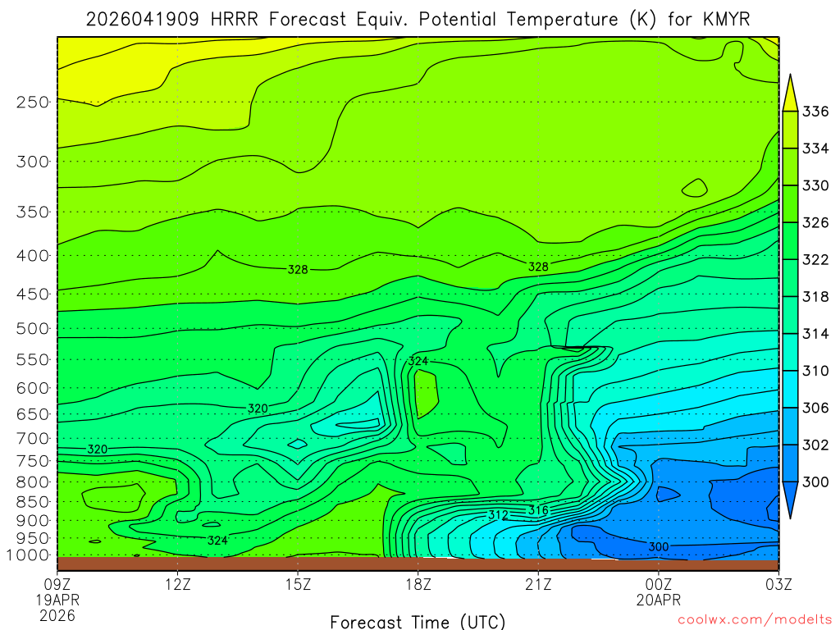Pick the colorbar swatch between 318 and 322
The height and width of the screenshot is (630, 840).
[790, 277]
